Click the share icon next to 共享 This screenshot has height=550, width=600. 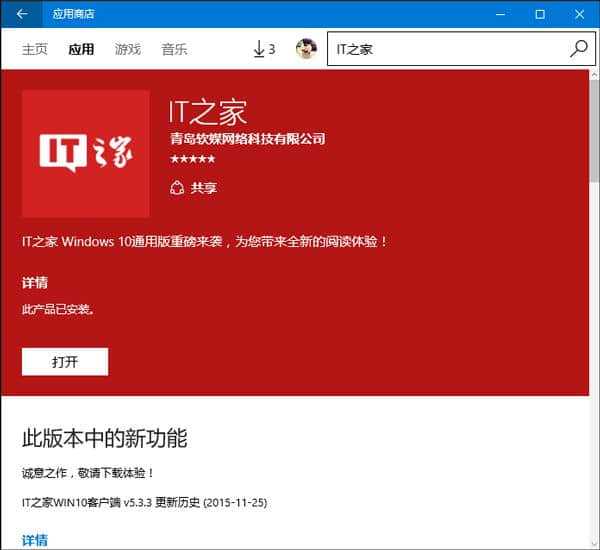click(x=177, y=188)
